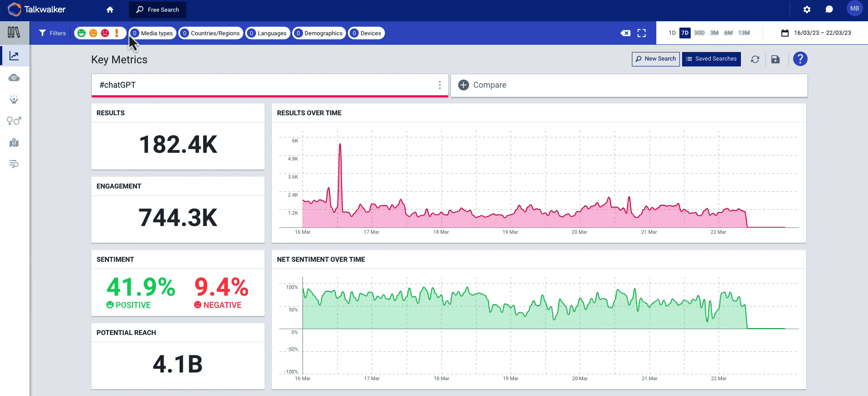Viewport: 868px width, 396px height.
Task: Expand the Media types filter dropdown
Action: coord(153,33)
